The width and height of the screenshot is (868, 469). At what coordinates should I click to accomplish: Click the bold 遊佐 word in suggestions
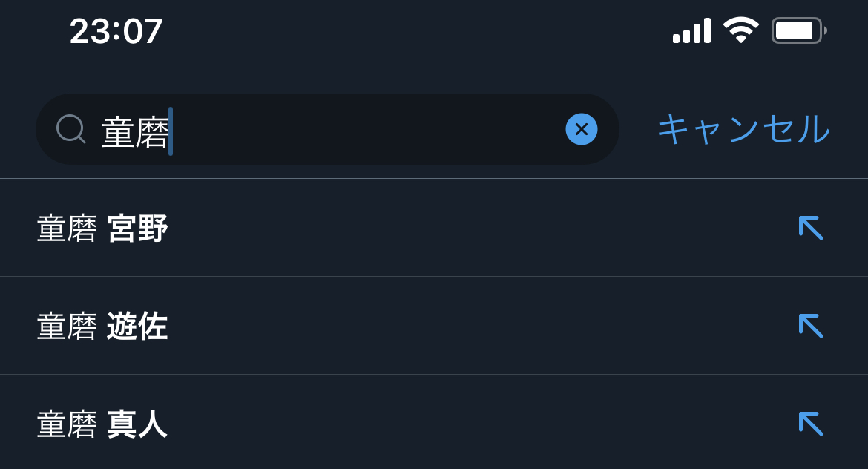click(x=137, y=327)
